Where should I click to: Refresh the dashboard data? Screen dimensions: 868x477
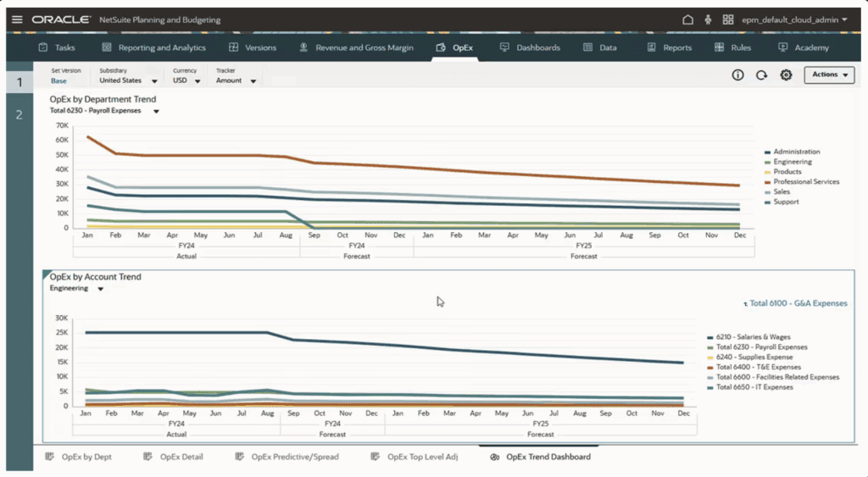tap(762, 75)
